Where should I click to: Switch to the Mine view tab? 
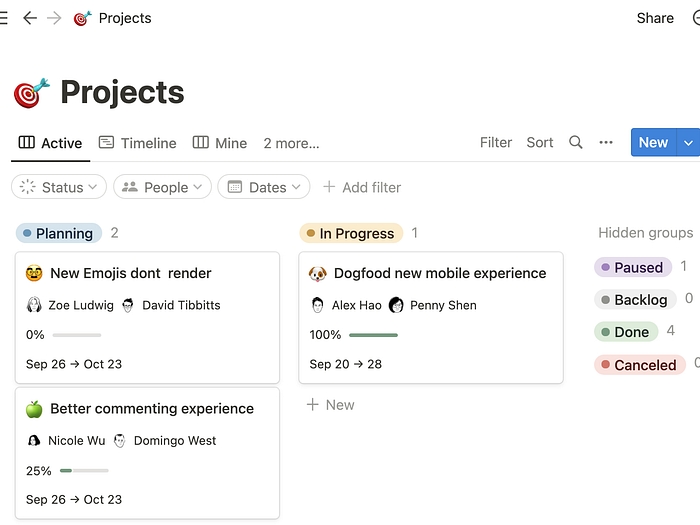point(220,143)
